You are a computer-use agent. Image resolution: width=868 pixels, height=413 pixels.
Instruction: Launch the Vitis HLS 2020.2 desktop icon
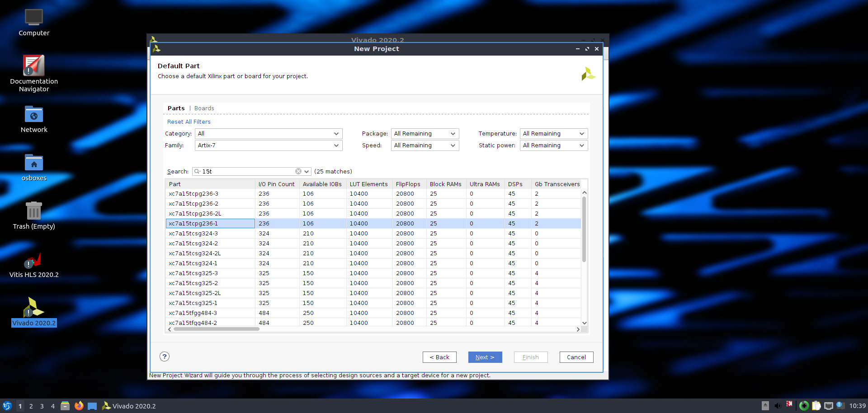point(34,265)
